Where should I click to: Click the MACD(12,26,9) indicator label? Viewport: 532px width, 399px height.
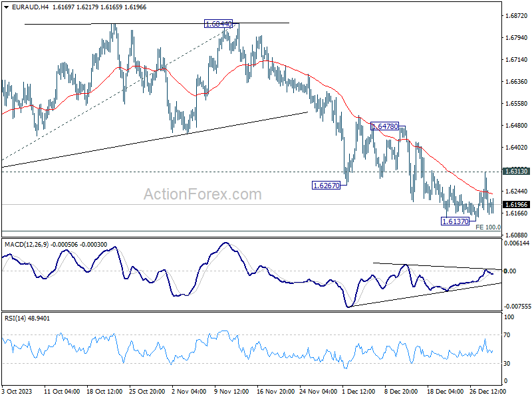coord(27,244)
